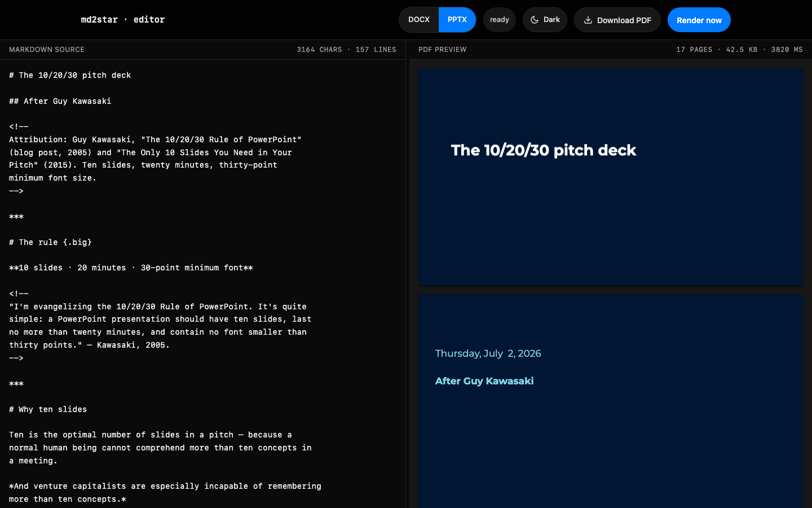Click the line 'Pitch" (2015). Ten slides'
Image resolution: width=812 pixels, height=508 pixels.
point(143,165)
